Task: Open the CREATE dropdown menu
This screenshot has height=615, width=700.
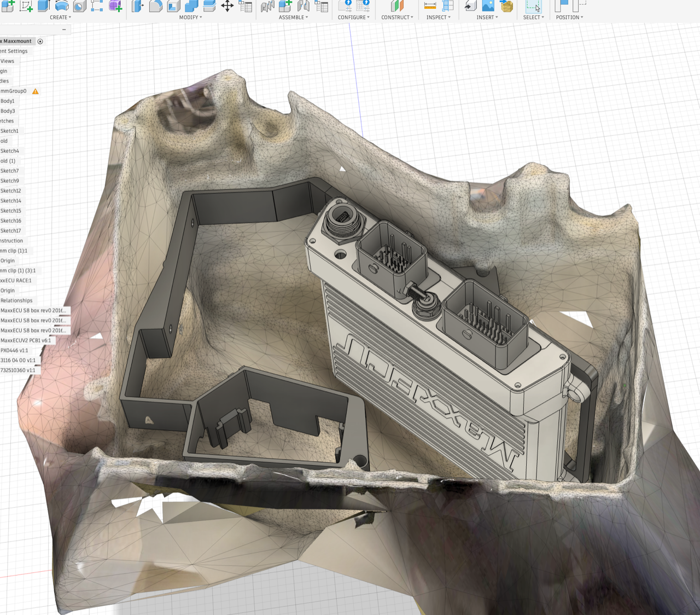Action: coord(60,18)
